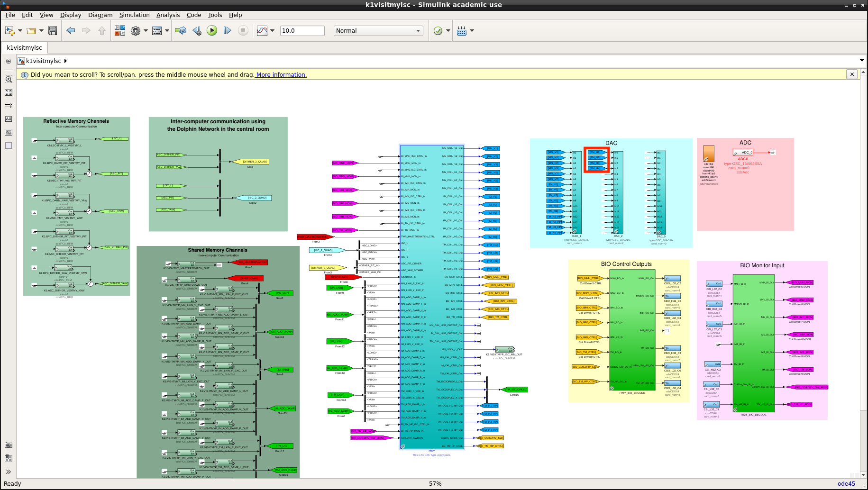Click the 57% zoom level in status bar

pos(435,484)
